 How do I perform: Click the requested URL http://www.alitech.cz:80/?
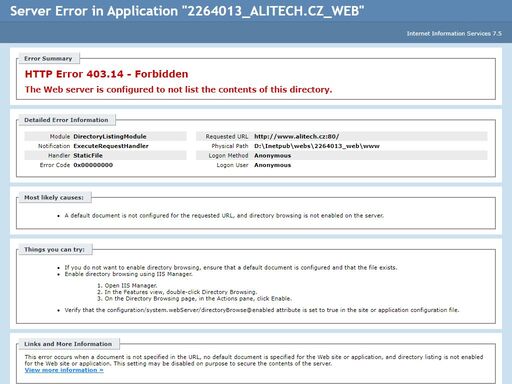click(297, 136)
